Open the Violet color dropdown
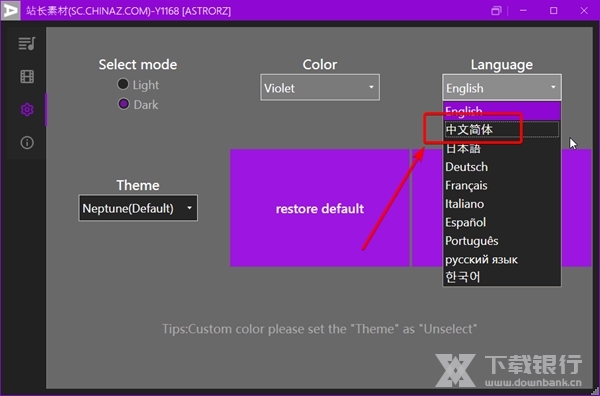 tap(320, 88)
